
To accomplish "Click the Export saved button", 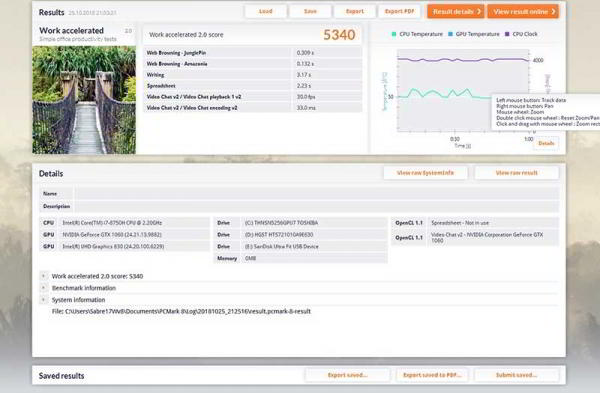I will coord(347,375).
